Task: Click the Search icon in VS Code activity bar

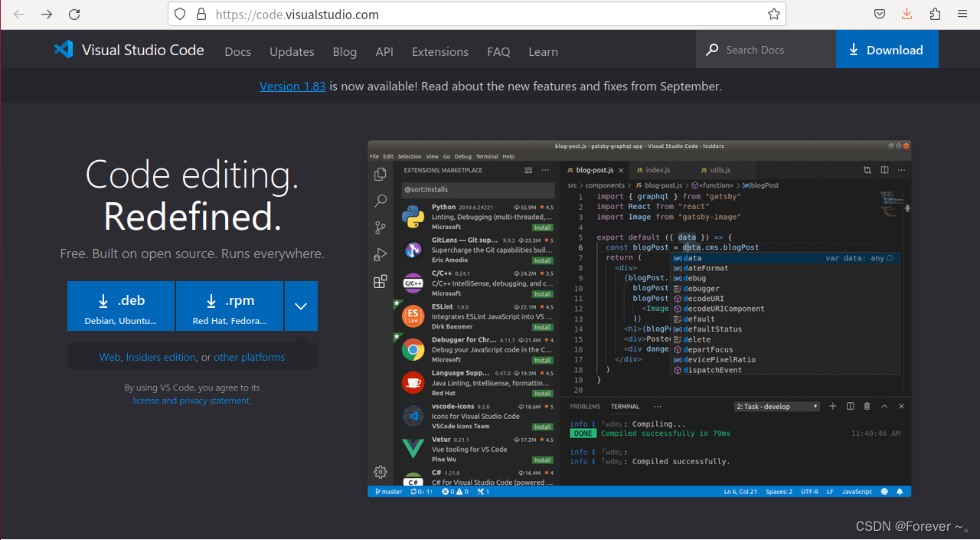Action: point(380,201)
